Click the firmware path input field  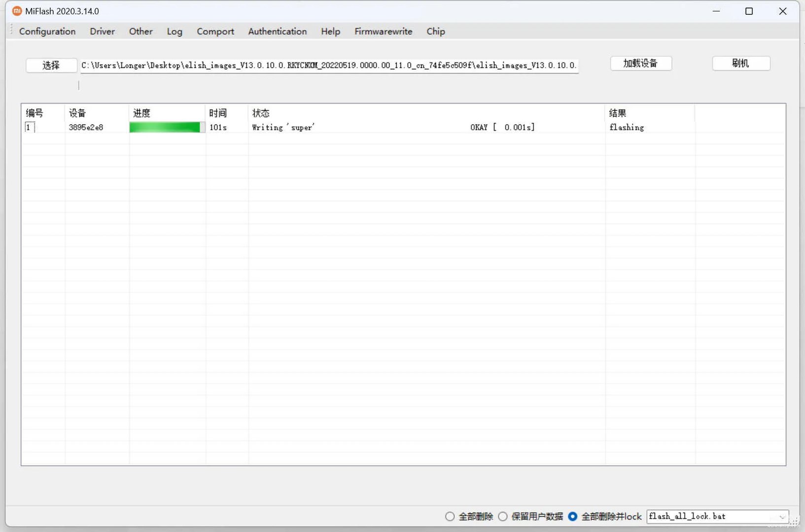329,66
